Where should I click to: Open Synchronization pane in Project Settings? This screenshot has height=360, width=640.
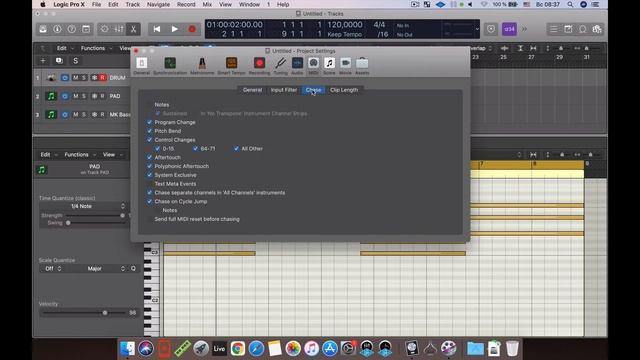tap(170, 66)
